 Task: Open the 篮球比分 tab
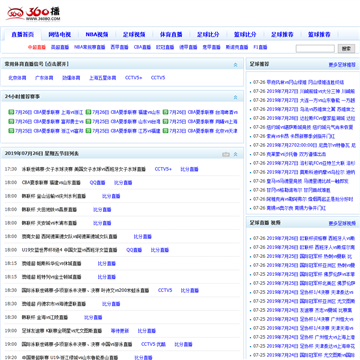245,35
